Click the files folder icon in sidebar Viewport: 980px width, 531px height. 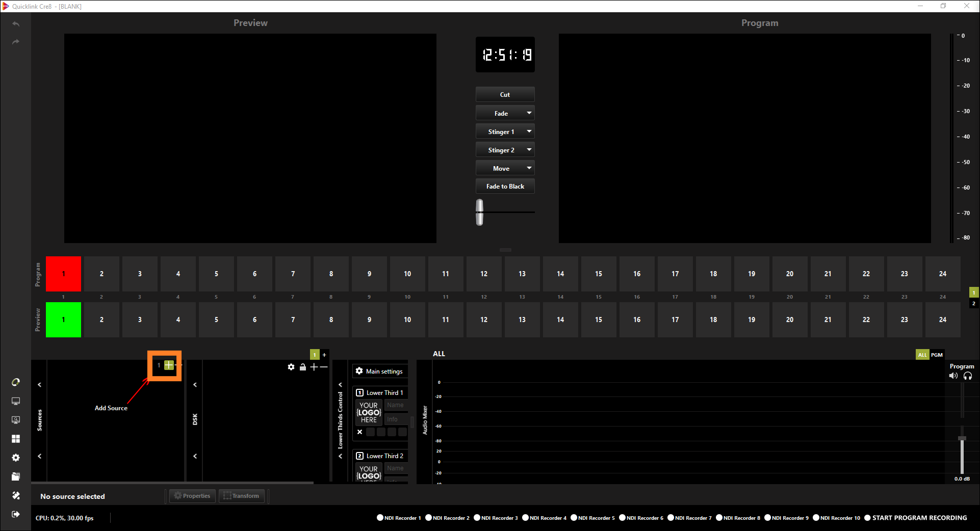point(16,476)
